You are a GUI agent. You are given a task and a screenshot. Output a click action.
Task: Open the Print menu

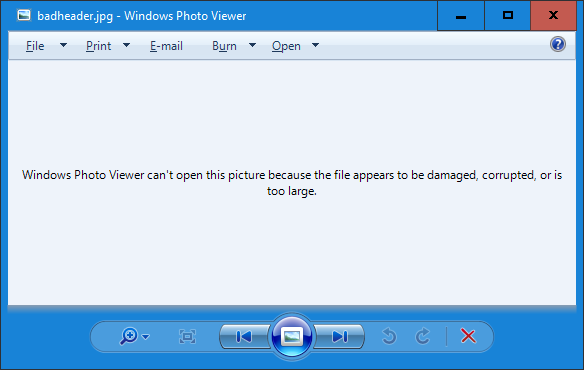98,46
